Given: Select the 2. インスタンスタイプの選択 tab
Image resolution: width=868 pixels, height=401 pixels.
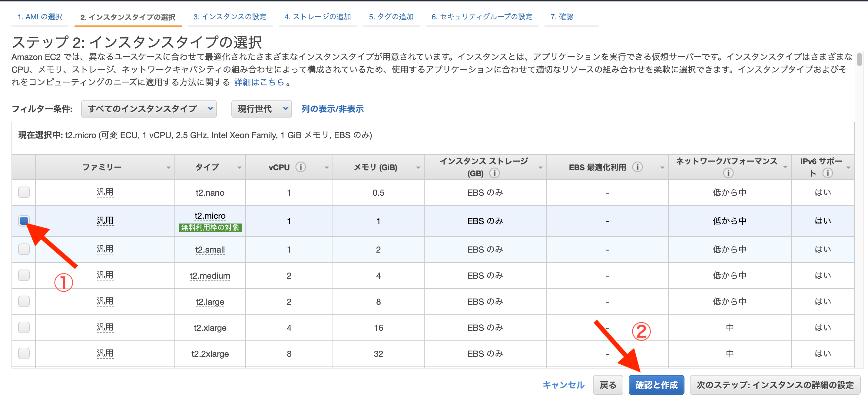Looking at the screenshot, I should point(128,17).
